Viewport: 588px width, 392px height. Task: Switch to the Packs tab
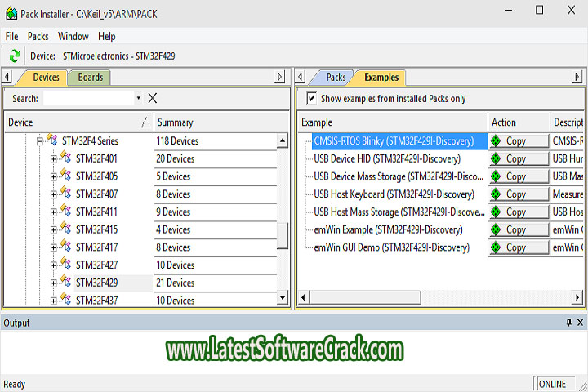click(x=336, y=78)
